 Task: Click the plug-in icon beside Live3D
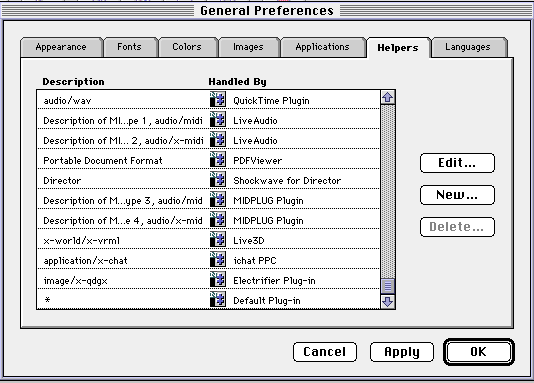(218, 240)
